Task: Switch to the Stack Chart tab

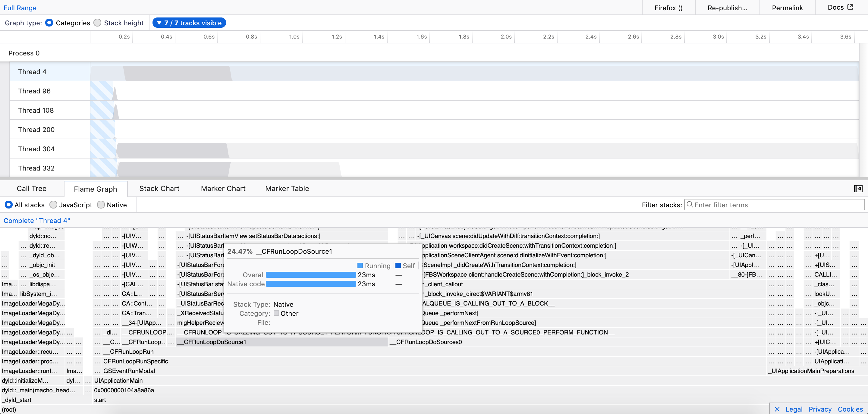Action: [x=159, y=189]
